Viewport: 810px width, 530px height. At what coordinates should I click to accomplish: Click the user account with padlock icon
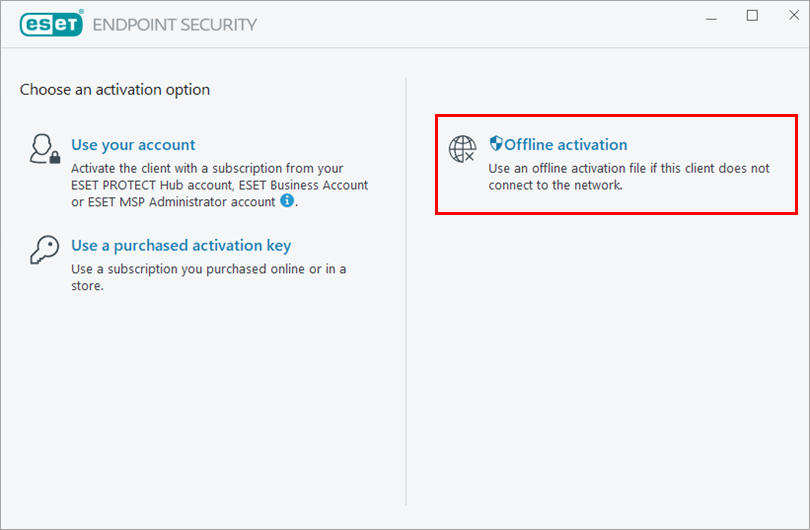click(x=44, y=149)
